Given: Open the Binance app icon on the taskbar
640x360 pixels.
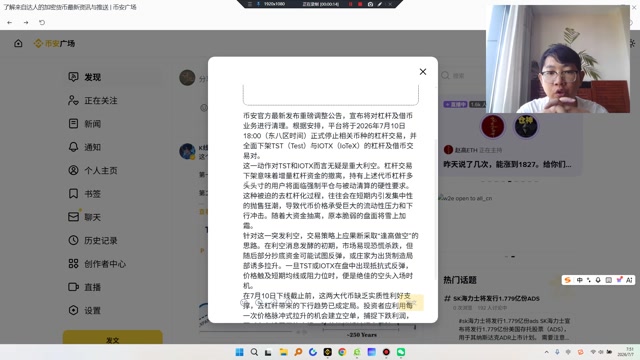Looking at the screenshot, I should coord(327,352).
